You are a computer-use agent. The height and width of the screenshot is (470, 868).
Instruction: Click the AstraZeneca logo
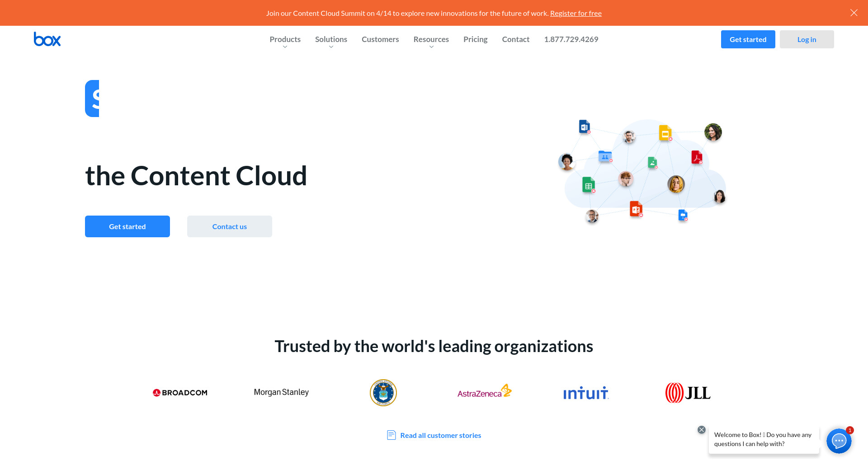coord(484,392)
